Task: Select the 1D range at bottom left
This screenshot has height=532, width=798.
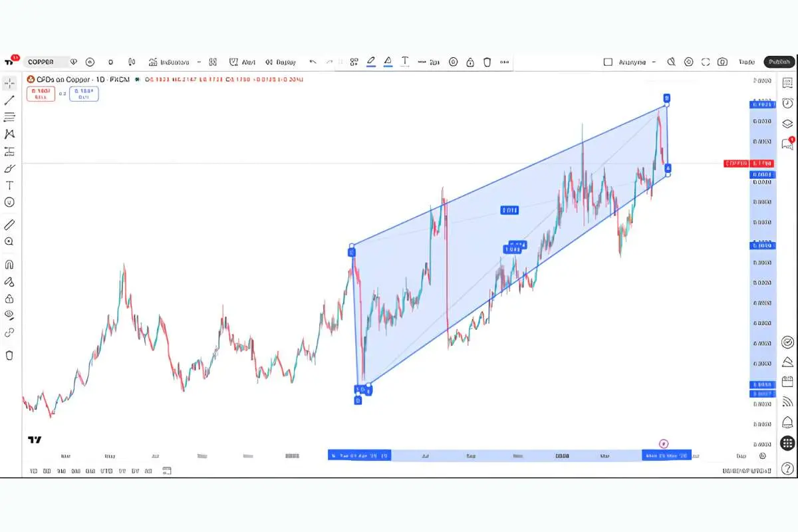Action: (33, 471)
